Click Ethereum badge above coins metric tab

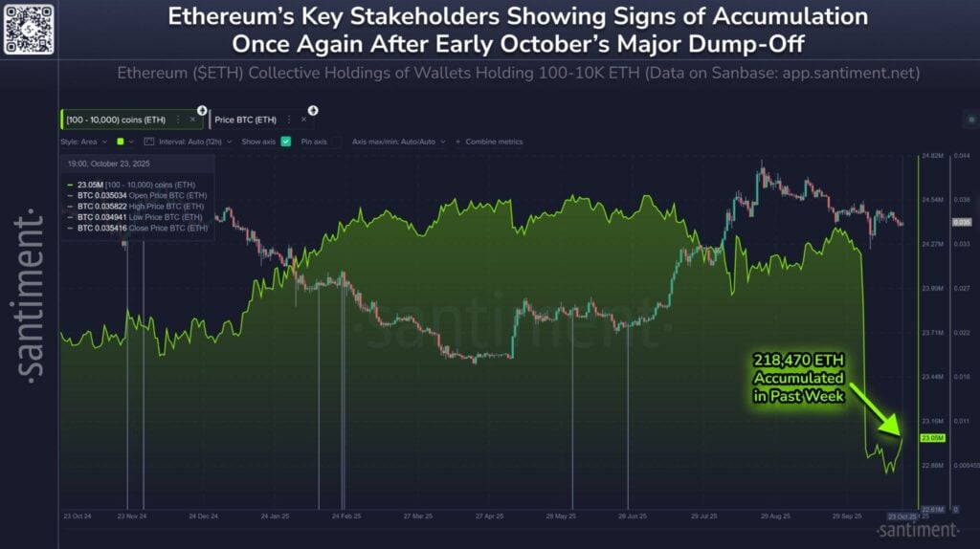pos(202,110)
